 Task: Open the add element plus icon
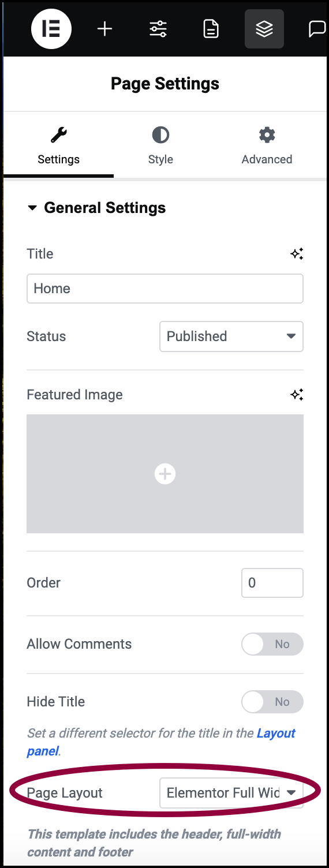(104, 29)
